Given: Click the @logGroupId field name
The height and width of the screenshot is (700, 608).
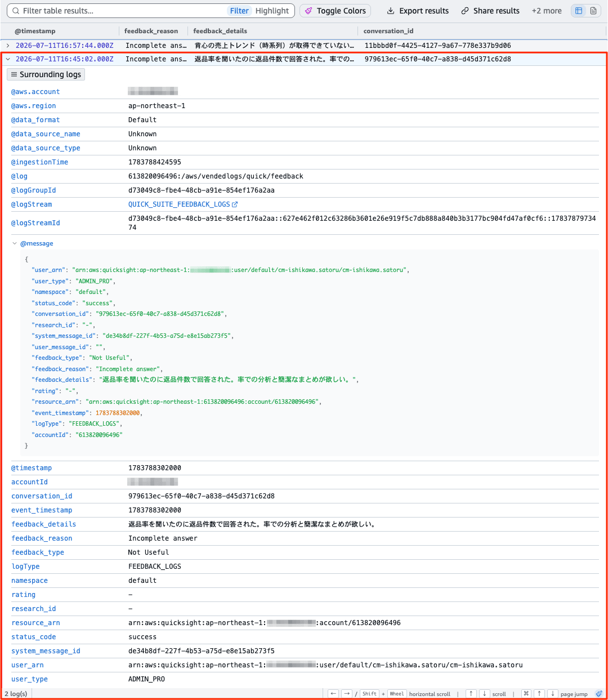Looking at the screenshot, I should point(34,190).
